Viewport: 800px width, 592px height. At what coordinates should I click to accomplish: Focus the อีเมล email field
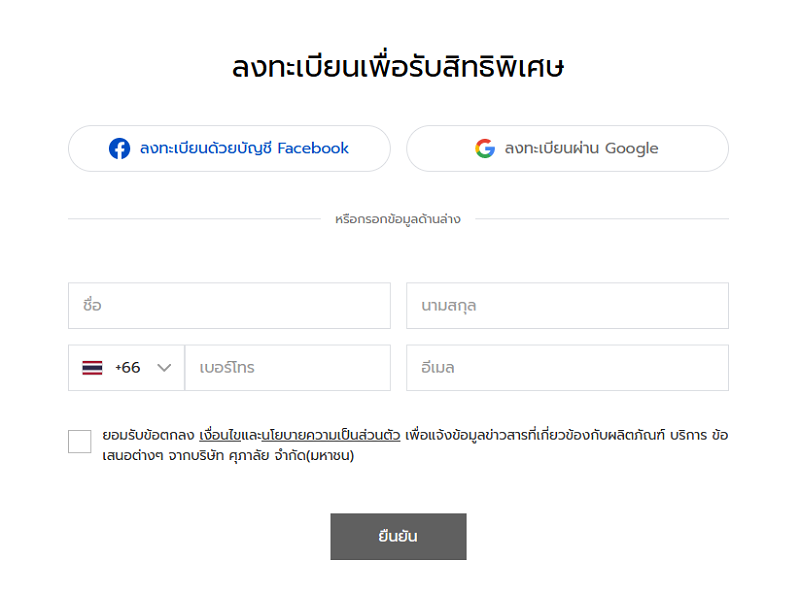pos(567,367)
